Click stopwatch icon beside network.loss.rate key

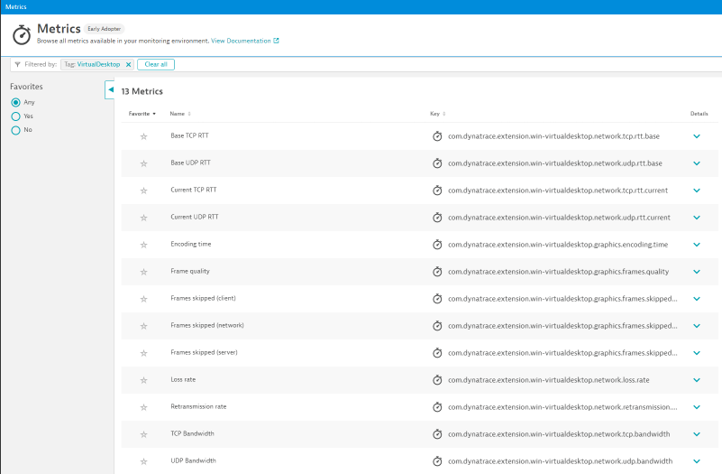[437, 380]
